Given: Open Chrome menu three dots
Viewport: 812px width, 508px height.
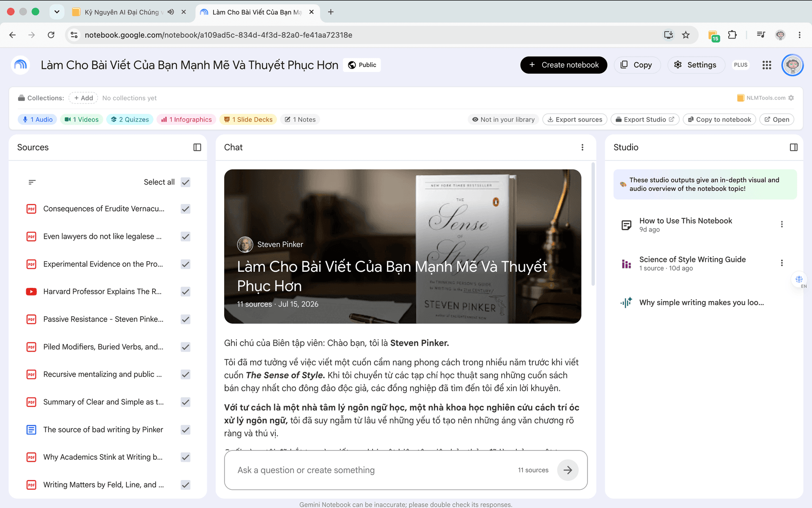Looking at the screenshot, I should click(x=799, y=35).
